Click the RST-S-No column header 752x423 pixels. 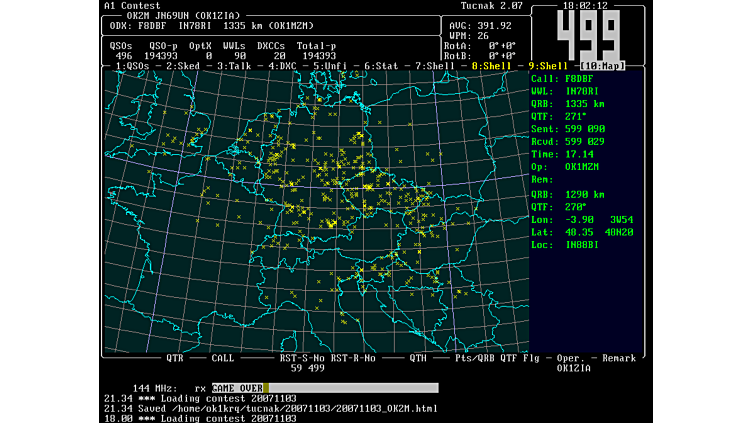coord(301,357)
